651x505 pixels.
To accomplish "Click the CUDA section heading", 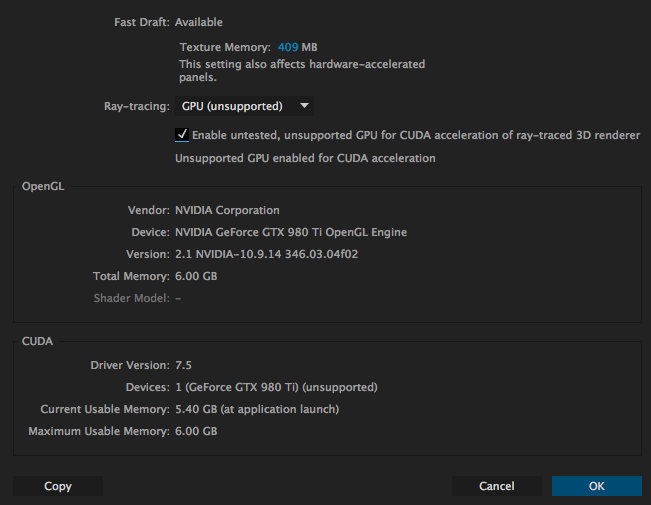I will pos(38,342).
